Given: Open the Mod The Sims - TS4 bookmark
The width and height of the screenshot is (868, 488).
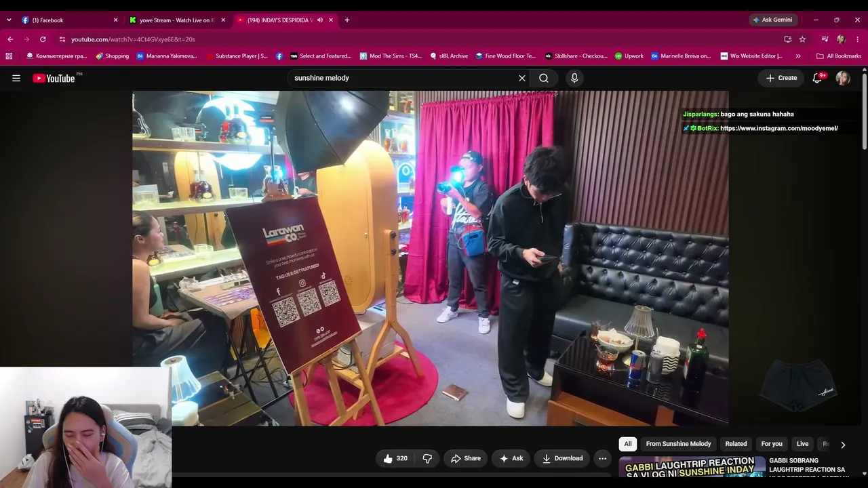Looking at the screenshot, I should pyautogui.click(x=391, y=56).
